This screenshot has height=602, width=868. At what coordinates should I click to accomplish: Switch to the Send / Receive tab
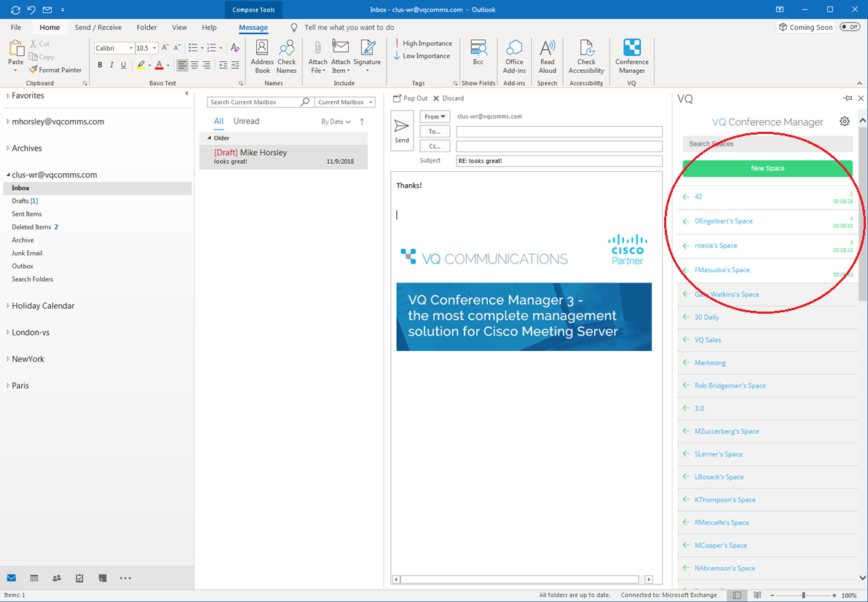(98, 27)
